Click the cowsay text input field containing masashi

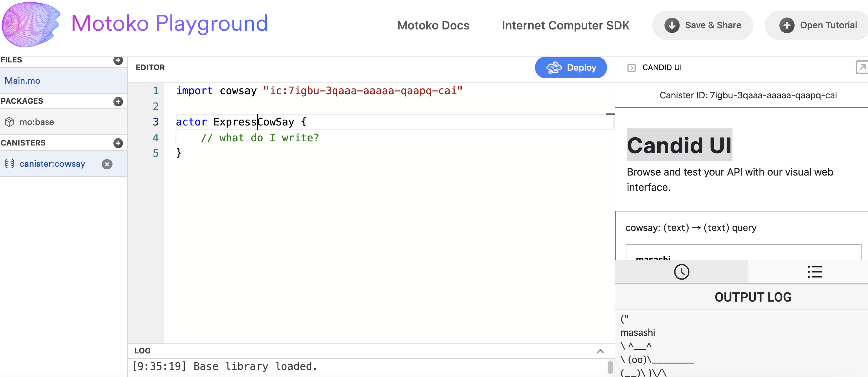(x=743, y=253)
